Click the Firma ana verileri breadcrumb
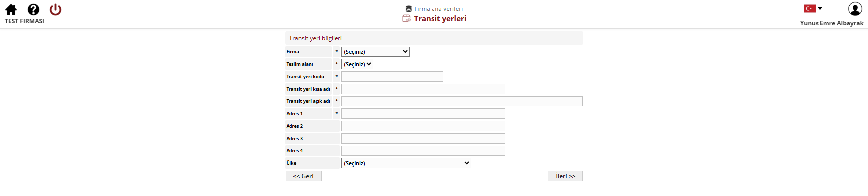This screenshot has height=196, width=868. [x=438, y=9]
